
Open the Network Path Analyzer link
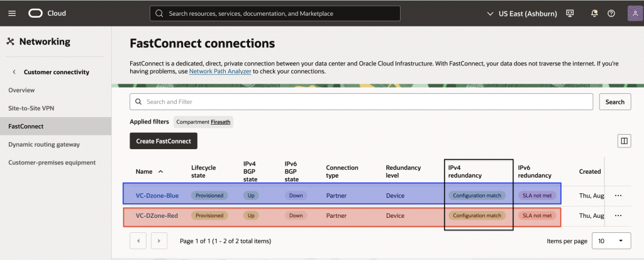(220, 71)
